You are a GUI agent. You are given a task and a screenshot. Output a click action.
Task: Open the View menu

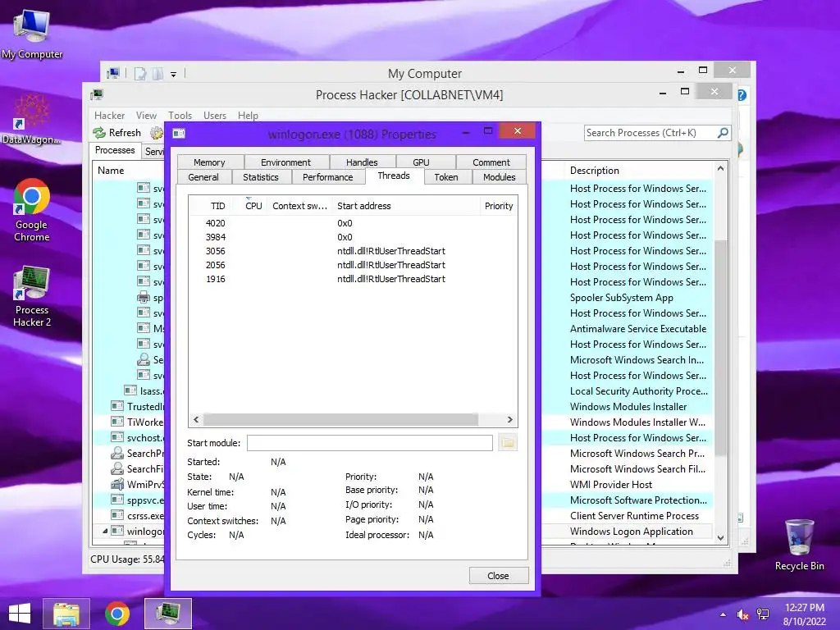(146, 115)
